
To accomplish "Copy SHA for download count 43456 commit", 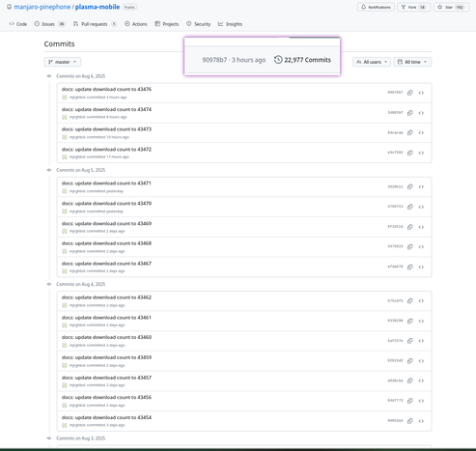I will pyautogui.click(x=410, y=401).
